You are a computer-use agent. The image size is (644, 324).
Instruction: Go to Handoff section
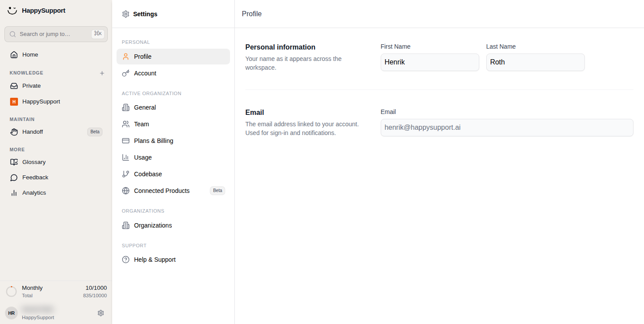[x=56, y=132]
